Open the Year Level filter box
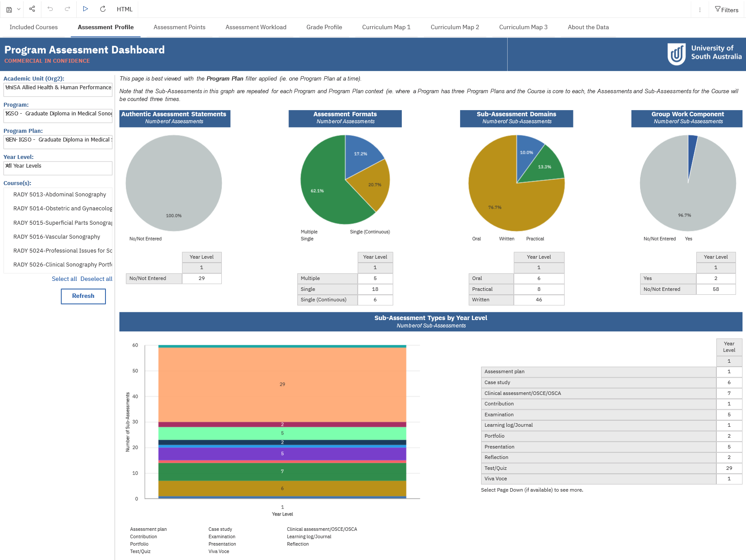The height and width of the screenshot is (560, 746). pyautogui.click(x=58, y=168)
